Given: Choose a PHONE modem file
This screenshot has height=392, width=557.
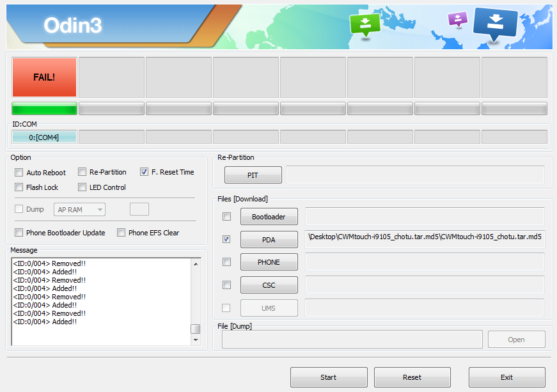Looking at the screenshot, I should click(x=269, y=262).
